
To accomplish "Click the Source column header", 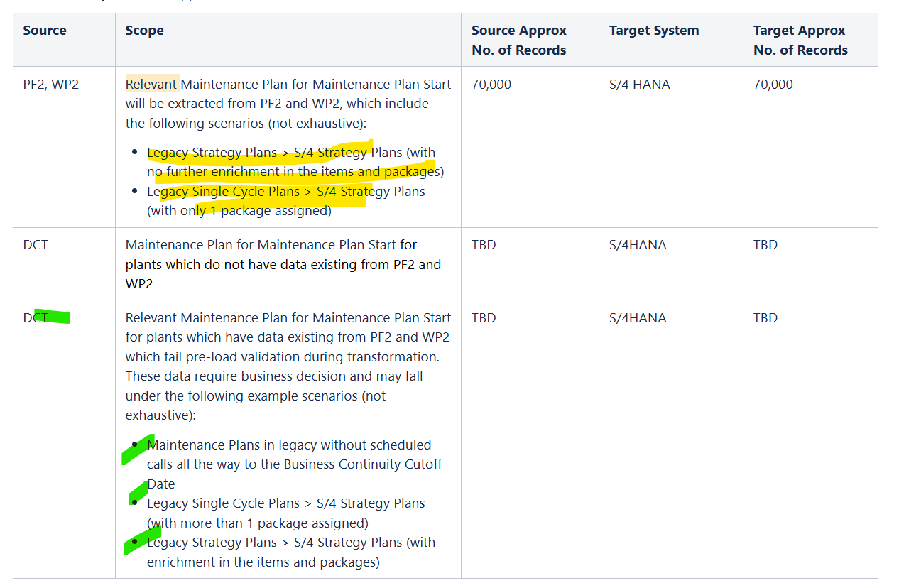I will pyautogui.click(x=45, y=31).
